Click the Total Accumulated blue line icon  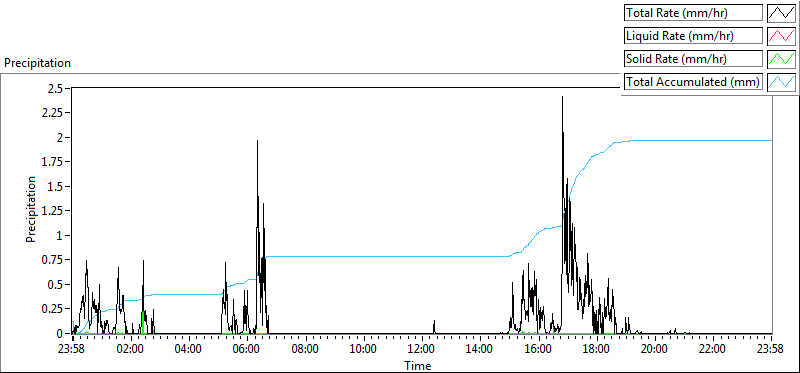click(x=782, y=82)
